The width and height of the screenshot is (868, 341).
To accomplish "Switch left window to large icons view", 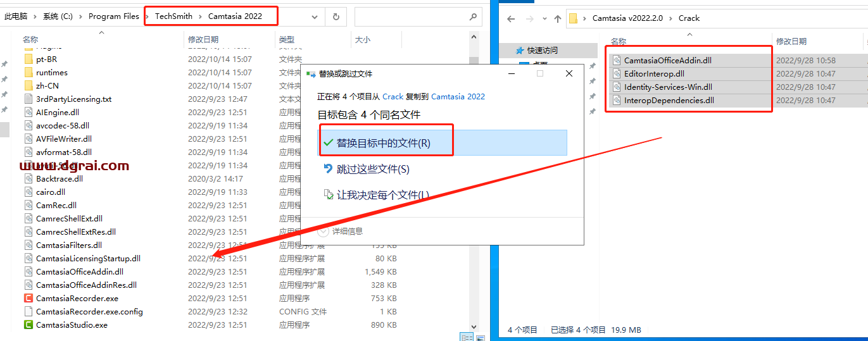I will click(x=479, y=337).
